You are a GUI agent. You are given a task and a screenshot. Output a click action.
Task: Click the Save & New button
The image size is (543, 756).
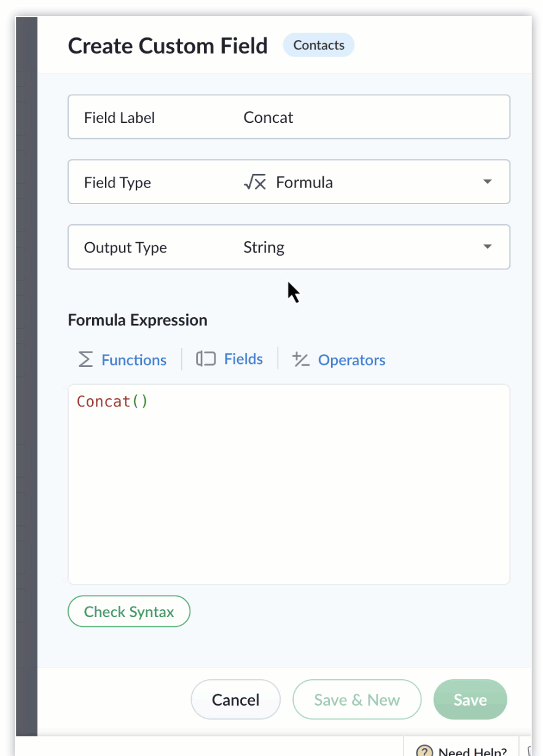357,699
